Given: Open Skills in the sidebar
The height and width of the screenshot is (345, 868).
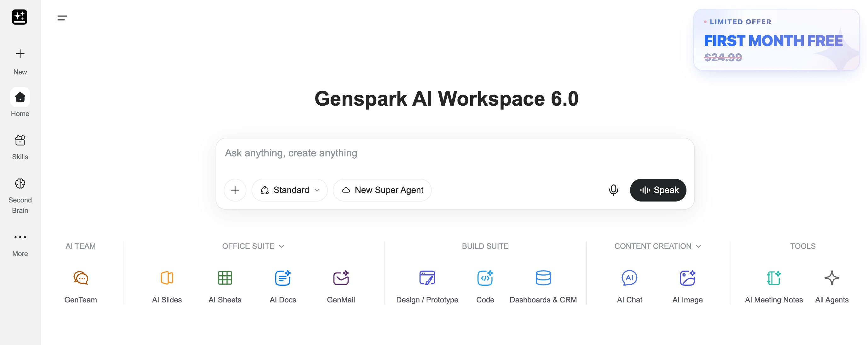Looking at the screenshot, I should coord(20,147).
